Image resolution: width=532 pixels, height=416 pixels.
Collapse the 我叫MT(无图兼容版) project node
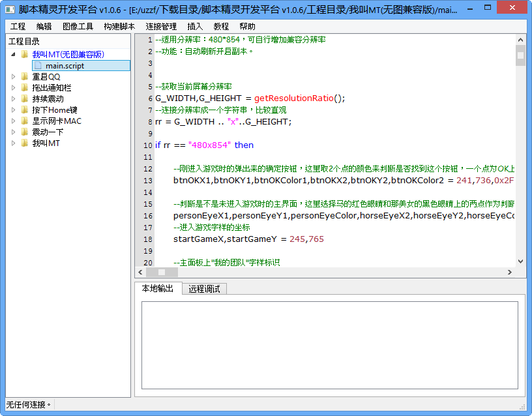click(x=13, y=54)
